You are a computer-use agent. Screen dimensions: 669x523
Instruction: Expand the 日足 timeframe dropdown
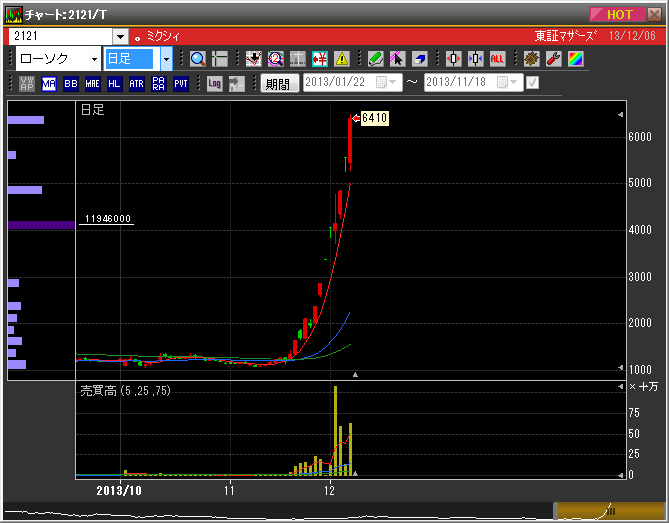[166, 59]
